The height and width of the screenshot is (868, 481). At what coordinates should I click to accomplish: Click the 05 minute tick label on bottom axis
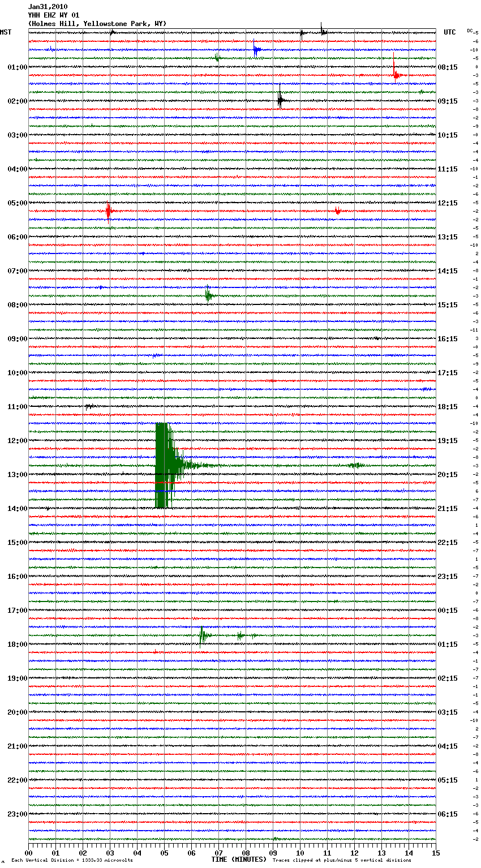pos(164,853)
